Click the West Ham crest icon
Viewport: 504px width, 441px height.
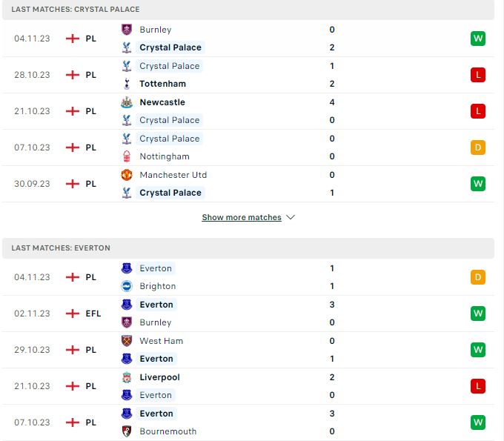[x=127, y=341]
